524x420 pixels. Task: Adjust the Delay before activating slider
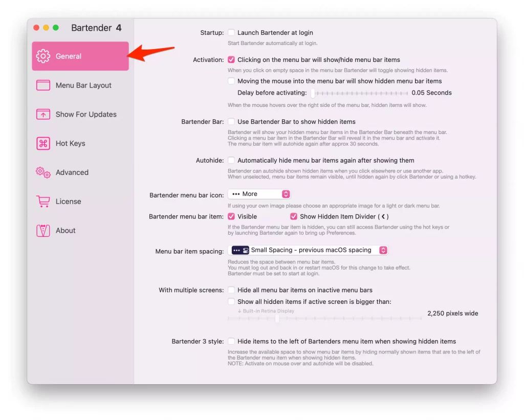tap(358, 93)
